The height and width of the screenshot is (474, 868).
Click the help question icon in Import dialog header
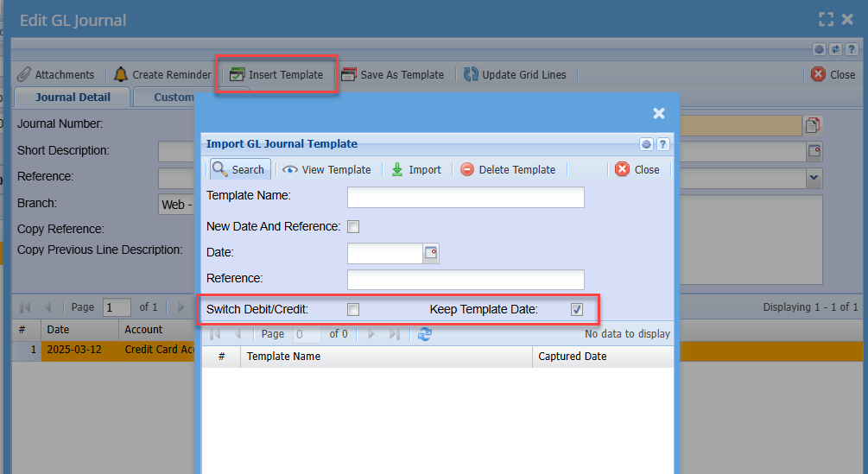tap(662, 144)
